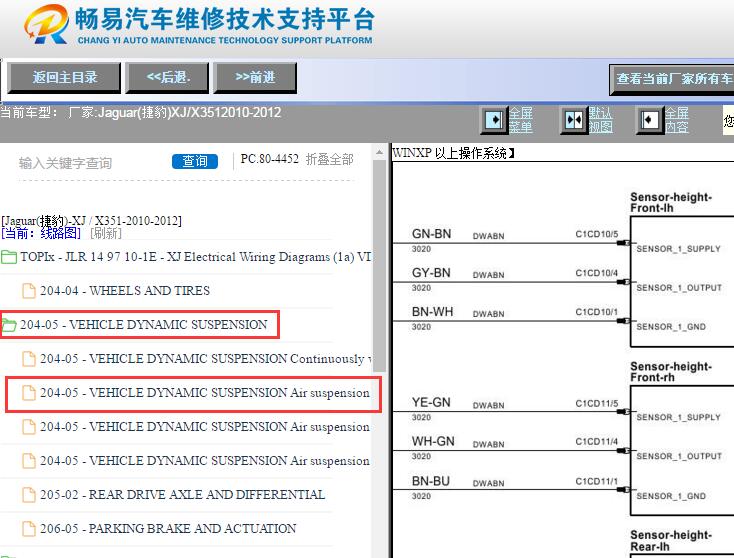Click connector label C1CD10/1
Screen dimensions: 734x558
pyautogui.click(x=596, y=312)
